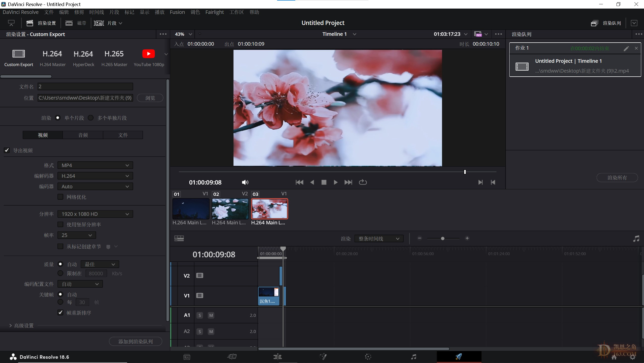Image resolution: width=644 pixels, height=363 pixels.
Task: Click the timeline zoom slider handle
Action: (x=443, y=238)
